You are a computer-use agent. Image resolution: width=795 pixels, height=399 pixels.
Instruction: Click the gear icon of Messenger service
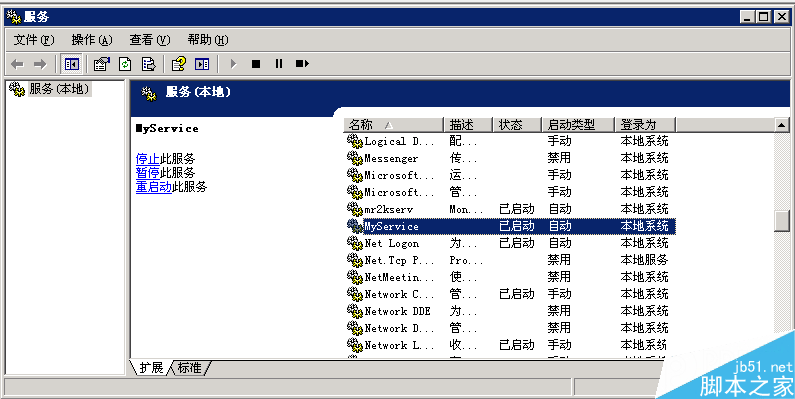[x=354, y=158]
